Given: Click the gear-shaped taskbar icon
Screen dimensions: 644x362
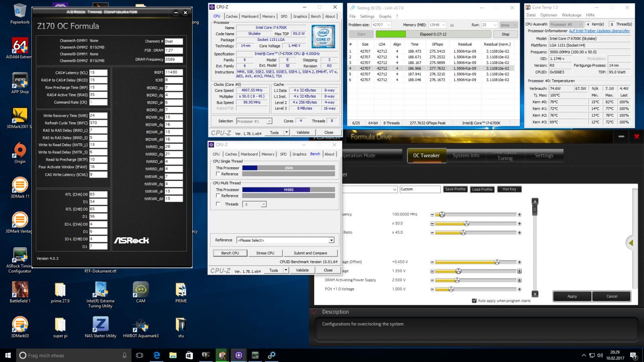Looking at the screenshot, I should coord(271,355).
